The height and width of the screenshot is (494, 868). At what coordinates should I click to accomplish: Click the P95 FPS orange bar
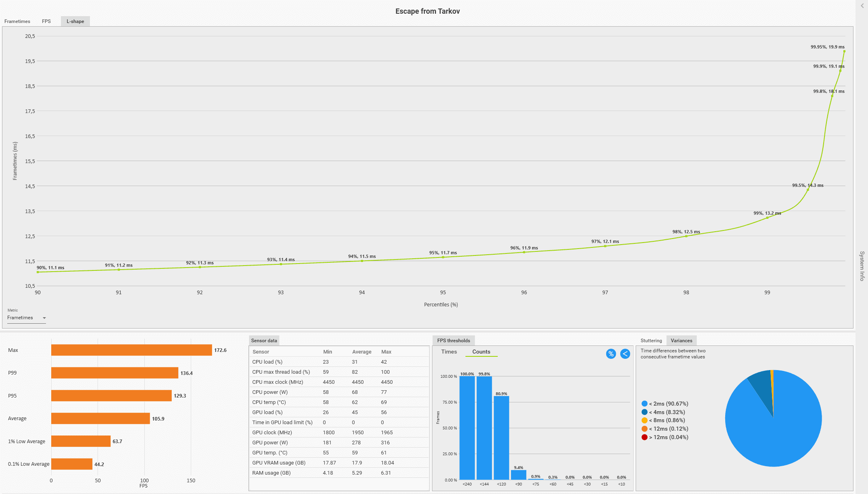pyautogui.click(x=111, y=396)
